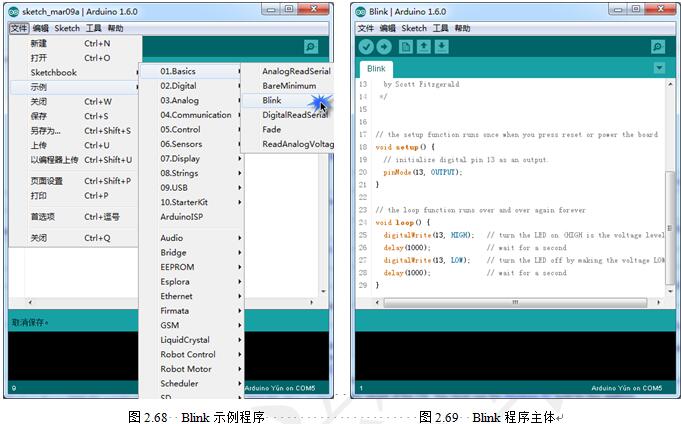This screenshot has height=424, width=681.
Task: Choose 以编程器上传 menu entry
Action: tap(75, 160)
